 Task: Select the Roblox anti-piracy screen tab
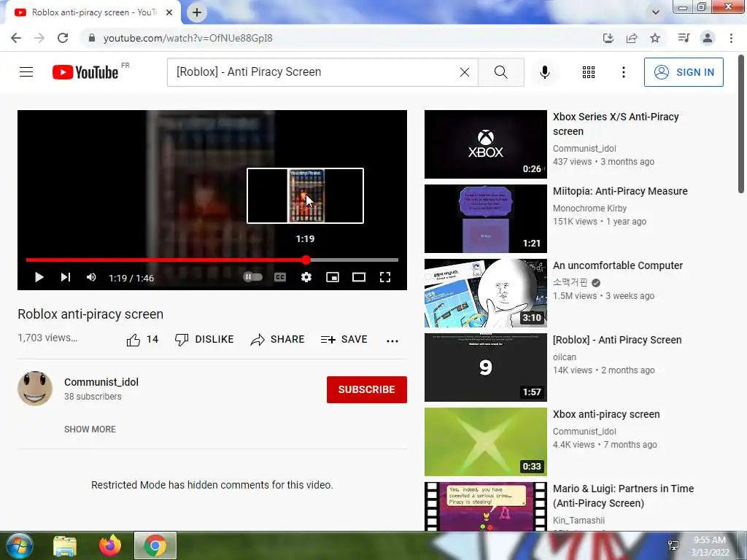93,12
